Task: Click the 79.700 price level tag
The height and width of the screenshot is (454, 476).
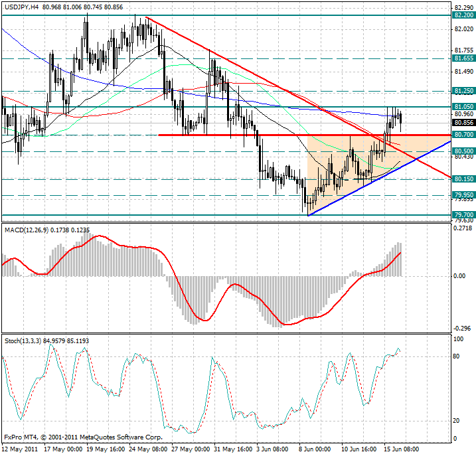Action: (463, 215)
